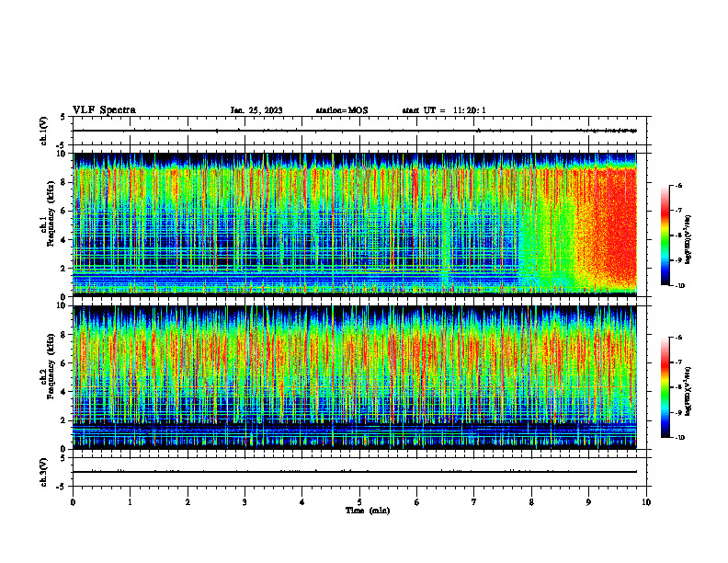
Task: Click time axis tick label "0"
Action: 73,502
